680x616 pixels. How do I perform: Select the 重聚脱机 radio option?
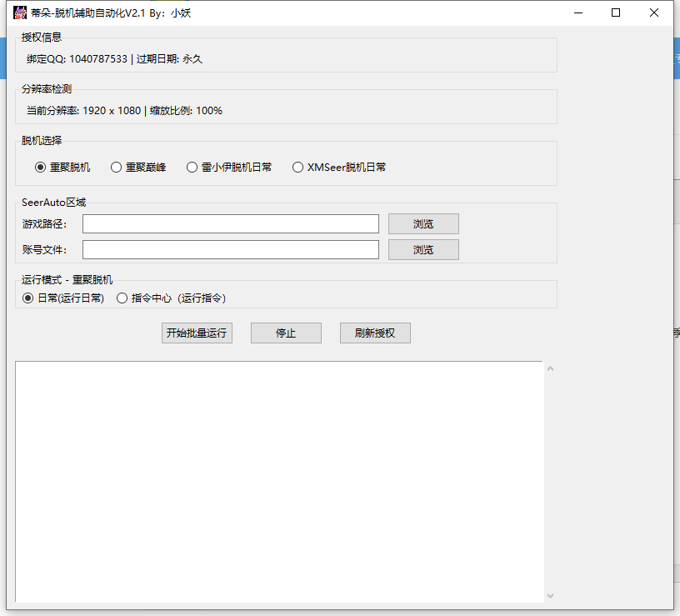[x=62, y=167]
